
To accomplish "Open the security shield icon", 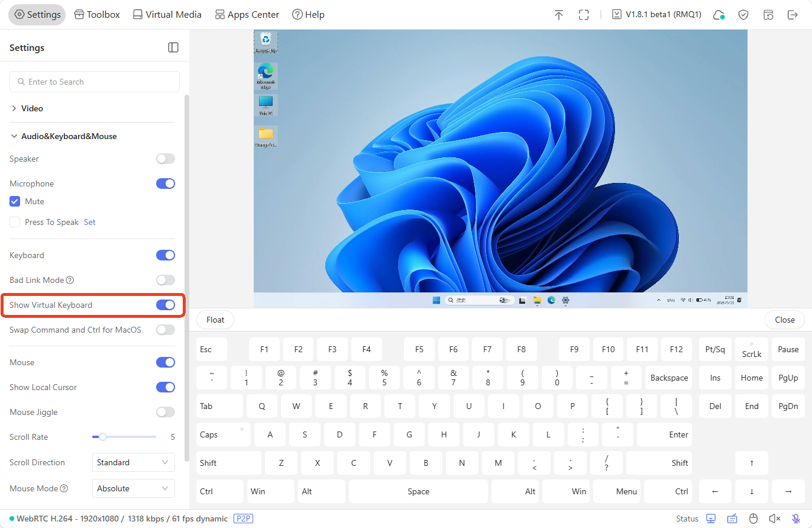I will pyautogui.click(x=743, y=15).
